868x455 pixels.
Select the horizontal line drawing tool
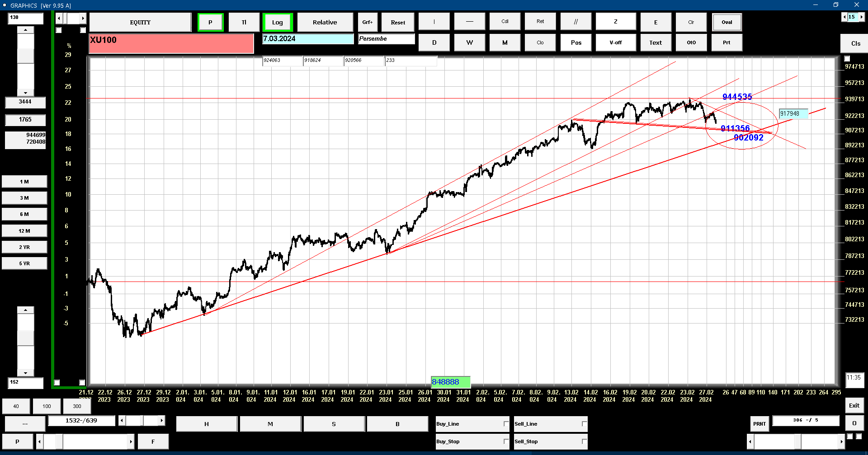[x=470, y=22]
